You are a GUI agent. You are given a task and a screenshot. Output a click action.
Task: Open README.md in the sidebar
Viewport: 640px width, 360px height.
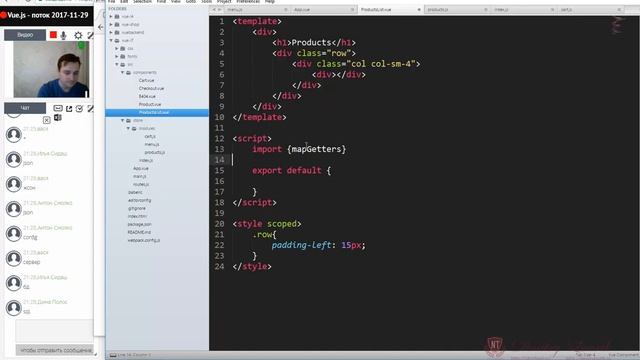(139, 232)
